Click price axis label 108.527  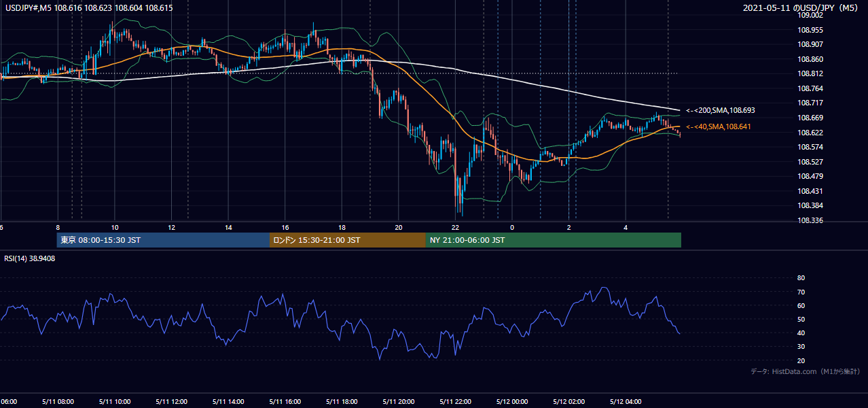click(811, 162)
